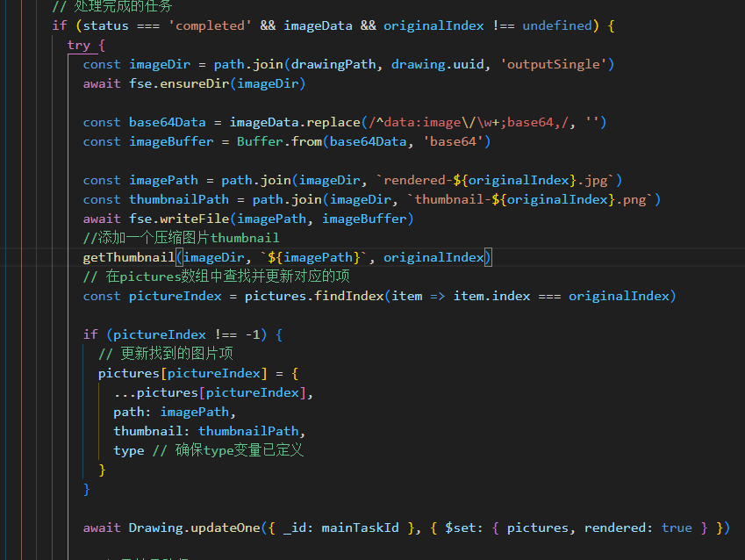Click undefined keyword in the if condition
This screenshot has height=560, width=745.
pos(557,25)
